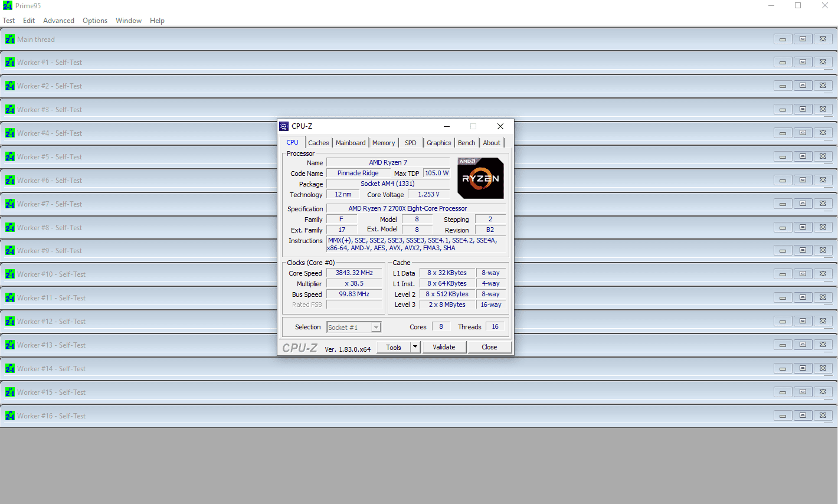The width and height of the screenshot is (838, 504).
Task: Open the Test menu in Prime95
Action: (x=9, y=20)
